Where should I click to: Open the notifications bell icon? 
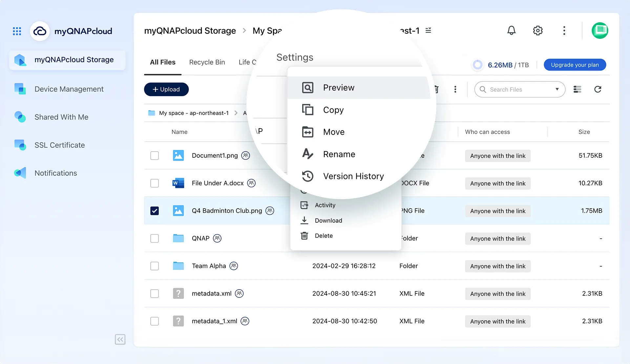click(x=511, y=30)
